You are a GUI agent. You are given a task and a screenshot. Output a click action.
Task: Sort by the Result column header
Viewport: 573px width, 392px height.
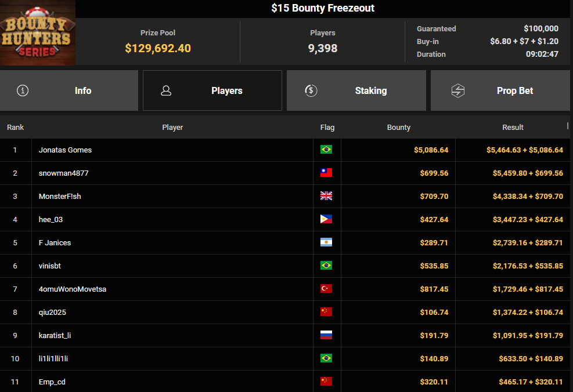click(x=513, y=127)
